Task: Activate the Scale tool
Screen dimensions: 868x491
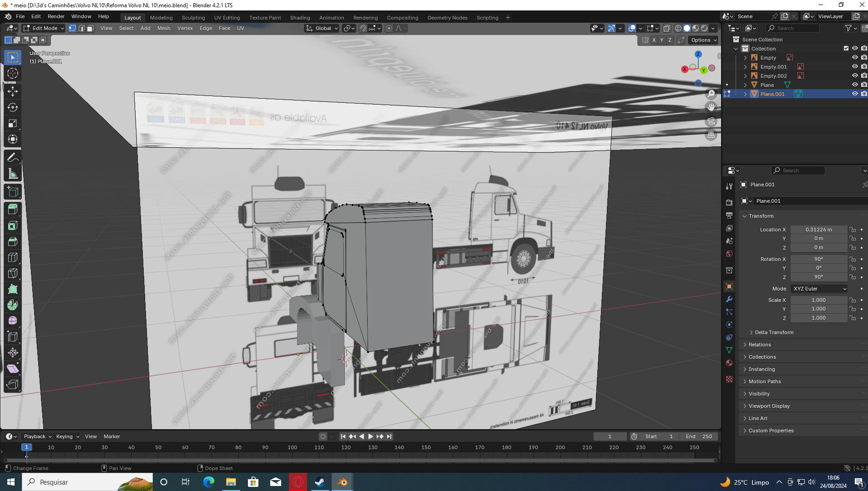Action: (x=13, y=123)
